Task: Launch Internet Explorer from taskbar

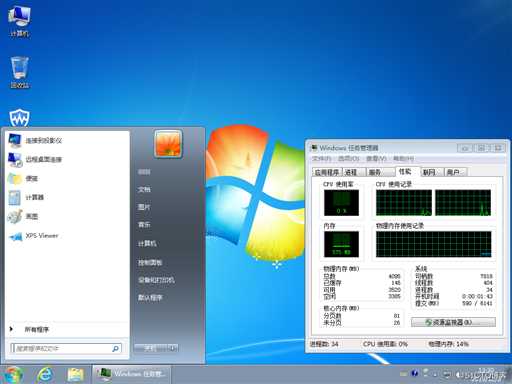Action: tap(45, 375)
